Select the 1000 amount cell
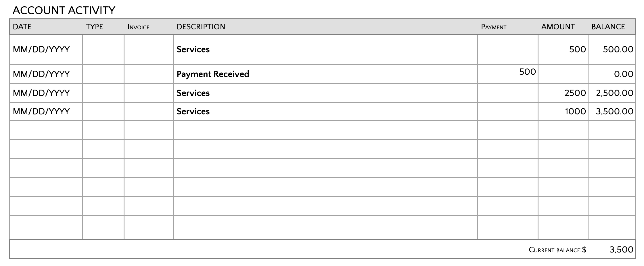644x266 pixels. [x=575, y=111]
